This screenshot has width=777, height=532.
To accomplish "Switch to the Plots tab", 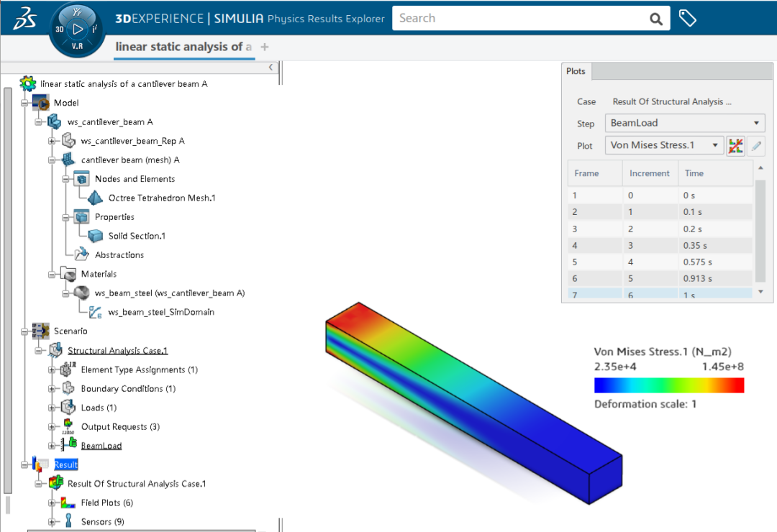I will pos(576,71).
